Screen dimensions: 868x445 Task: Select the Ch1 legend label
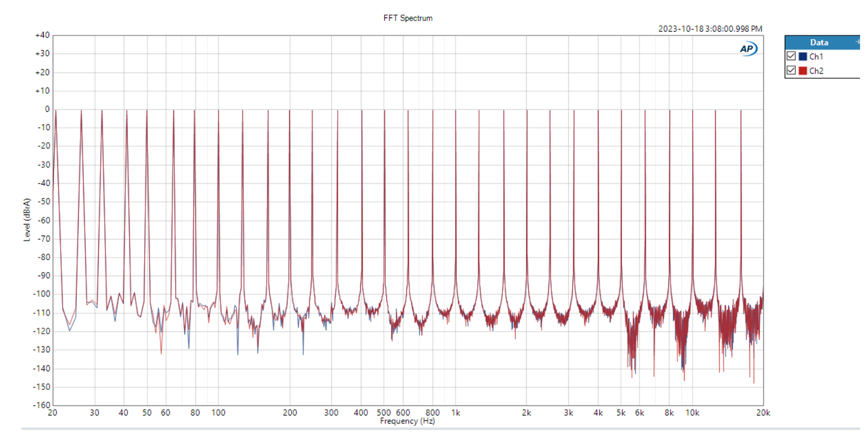coord(816,57)
